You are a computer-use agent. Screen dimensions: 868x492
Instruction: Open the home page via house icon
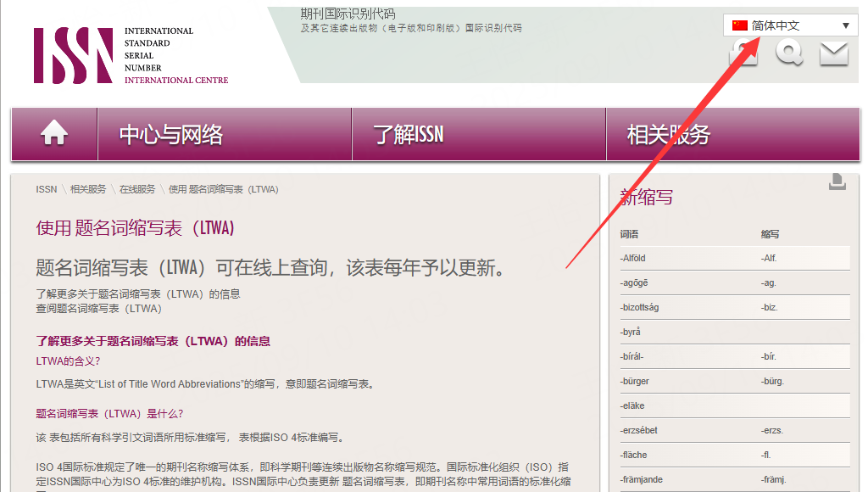point(54,133)
